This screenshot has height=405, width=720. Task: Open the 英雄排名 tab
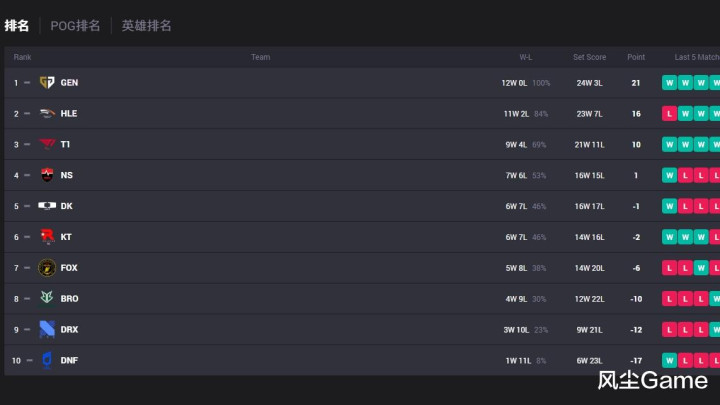point(147,26)
